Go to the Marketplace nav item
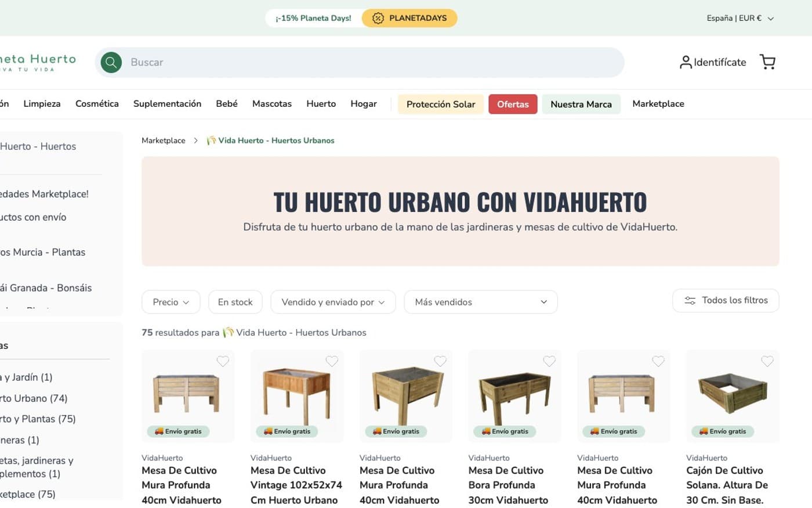The width and height of the screenshot is (812, 508). [658, 103]
